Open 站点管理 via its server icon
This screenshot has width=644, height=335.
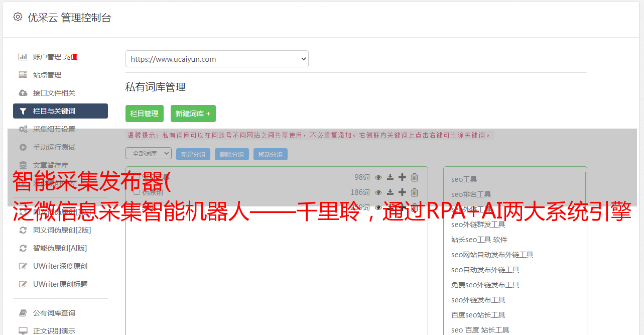click(23, 75)
